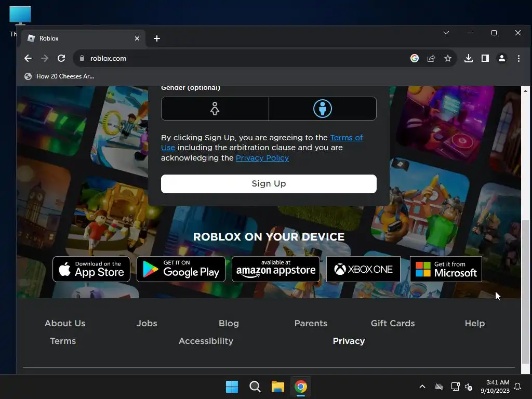
Task: Open the Privacy footer link
Action: (x=349, y=341)
